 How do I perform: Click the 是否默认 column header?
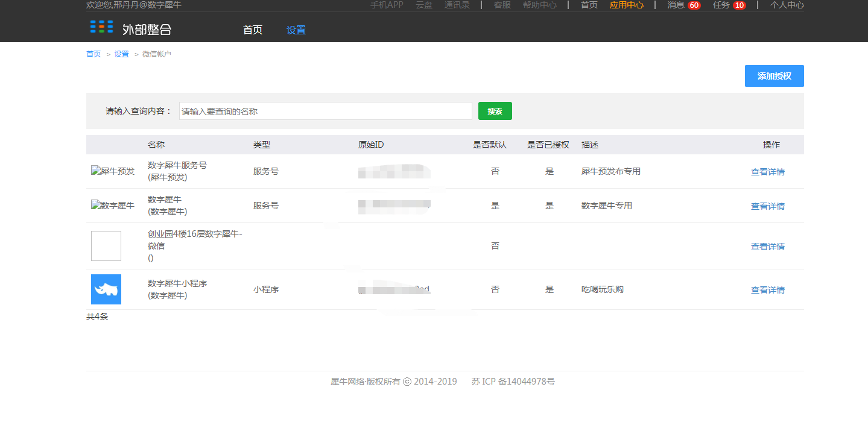point(490,145)
